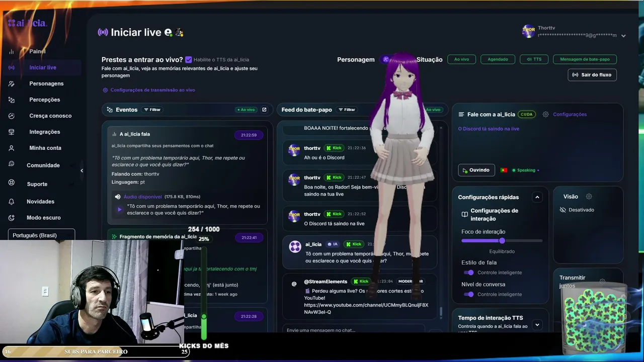Image resolution: width=644 pixels, height=362 pixels.
Task: Expand the Tempo de interação TTS section
Action: (x=537, y=325)
